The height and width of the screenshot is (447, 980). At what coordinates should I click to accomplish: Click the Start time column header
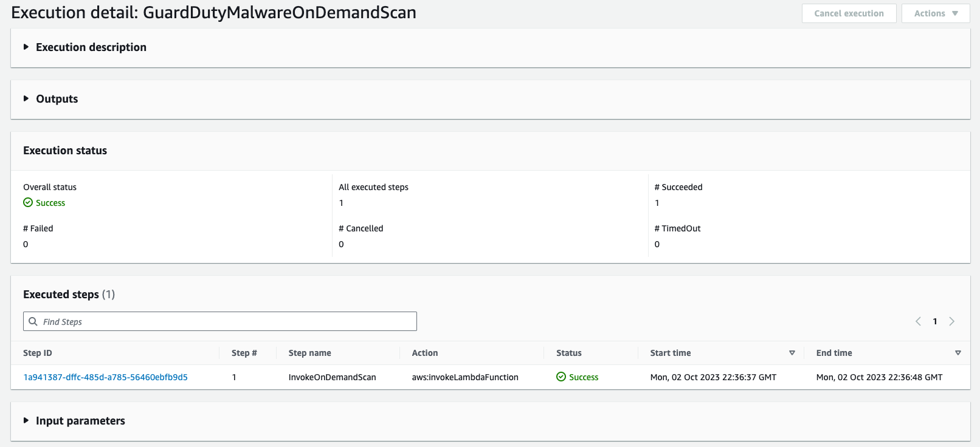pos(671,353)
